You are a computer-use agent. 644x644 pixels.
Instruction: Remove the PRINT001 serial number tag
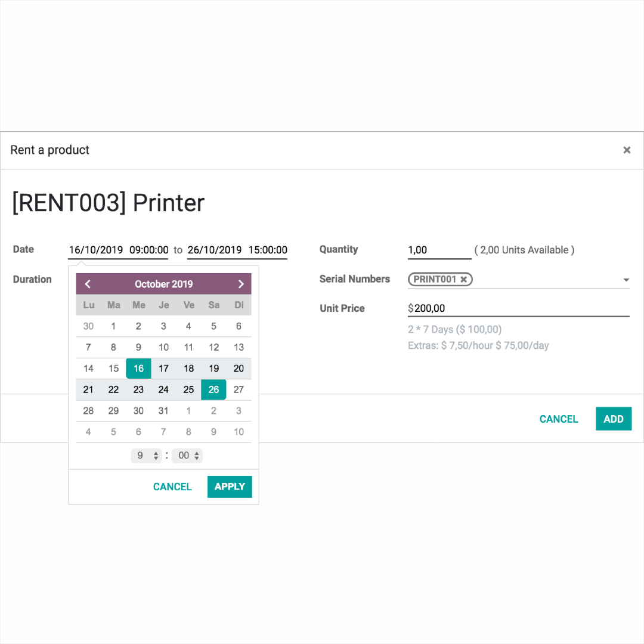463,279
